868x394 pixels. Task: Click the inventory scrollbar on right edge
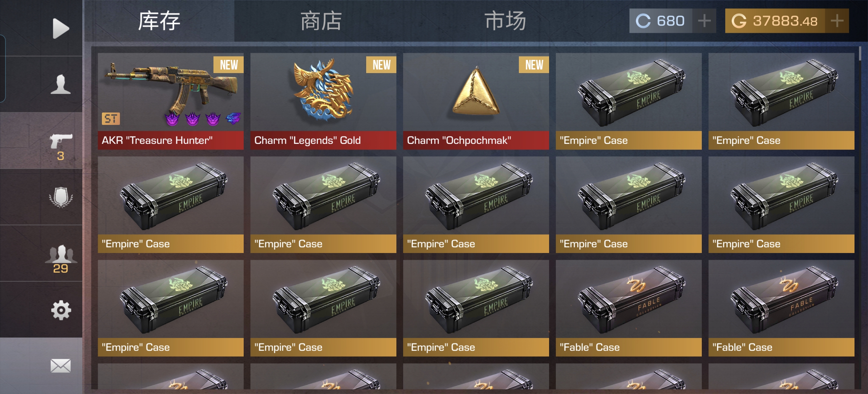click(x=860, y=54)
